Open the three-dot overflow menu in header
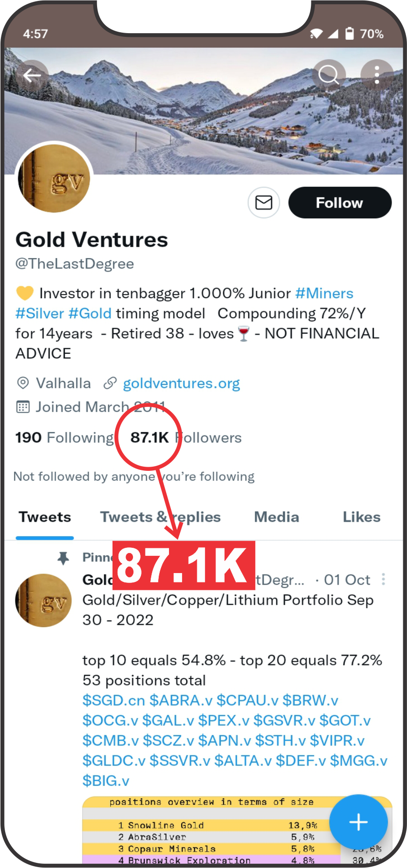This screenshot has width=407, height=868. (377, 75)
